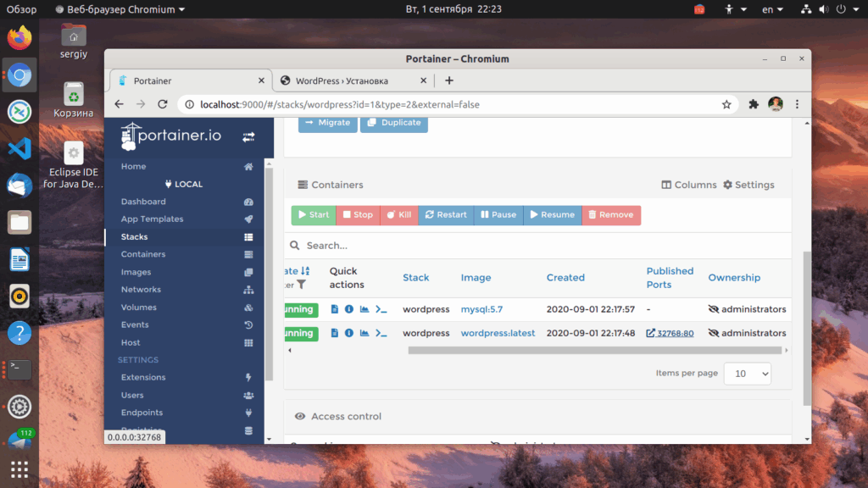Open console icon for wordpress:latest container
The height and width of the screenshot is (488, 868).
tap(381, 333)
